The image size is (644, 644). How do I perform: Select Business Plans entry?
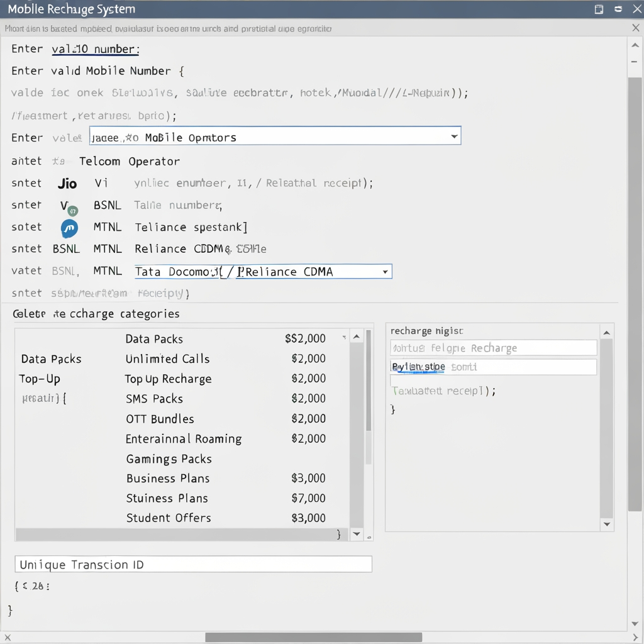[225, 479]
